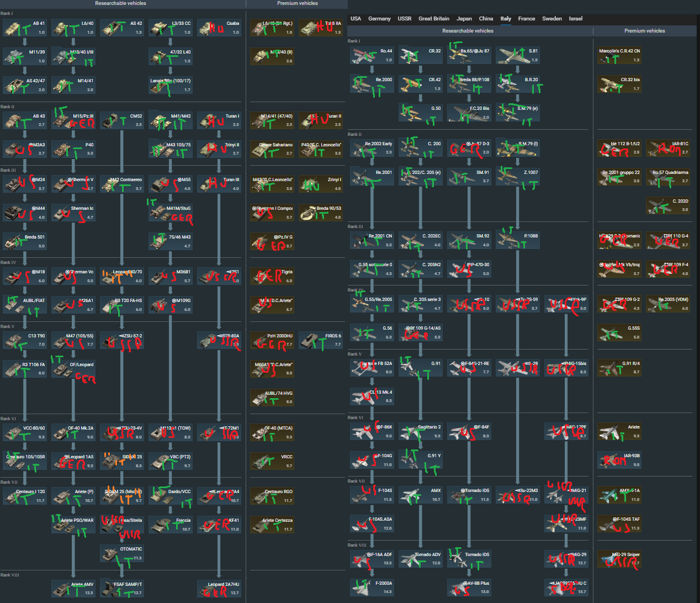Choose the AV-8B Plus jet
Image resolution: width=700 pixels, height=603 pixels.
(x=469, y=588)
